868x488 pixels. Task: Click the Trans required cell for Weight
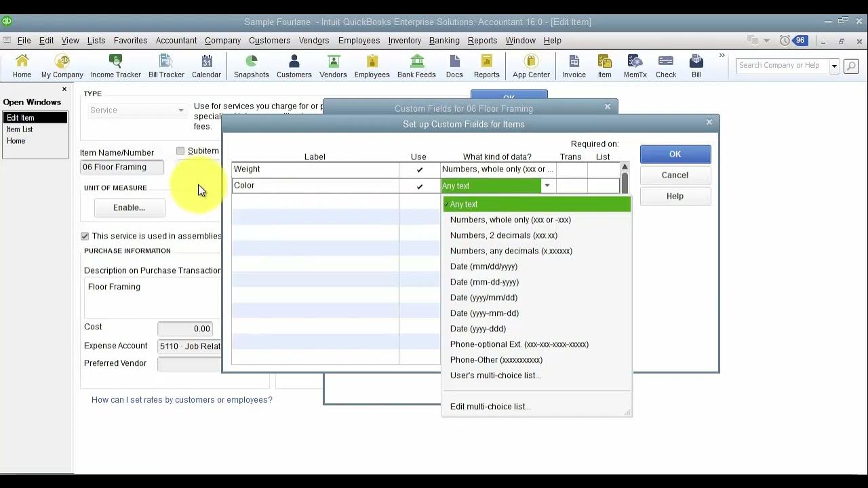tap(571, 169)
